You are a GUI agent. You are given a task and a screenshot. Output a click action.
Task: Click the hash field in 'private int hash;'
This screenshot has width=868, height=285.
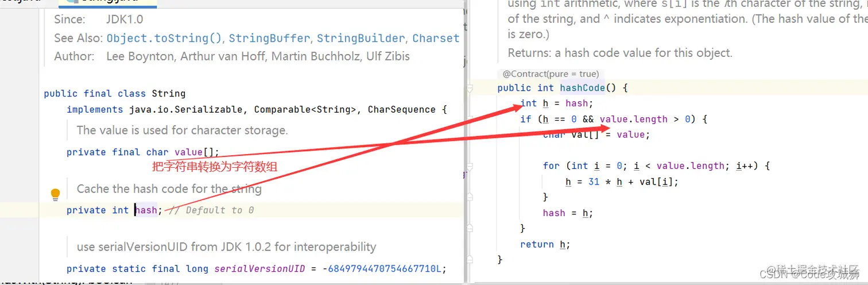click(x=145, y=210)
